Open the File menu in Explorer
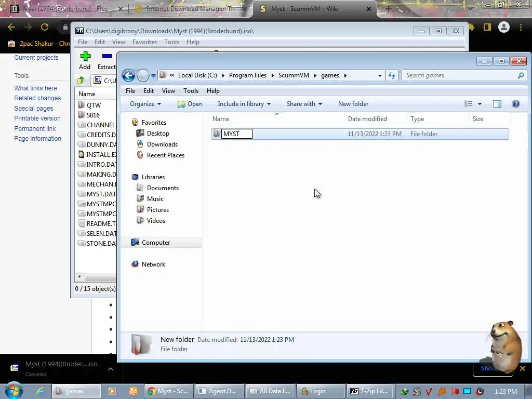This screenshot has width=532, height=399. (130, 90)
